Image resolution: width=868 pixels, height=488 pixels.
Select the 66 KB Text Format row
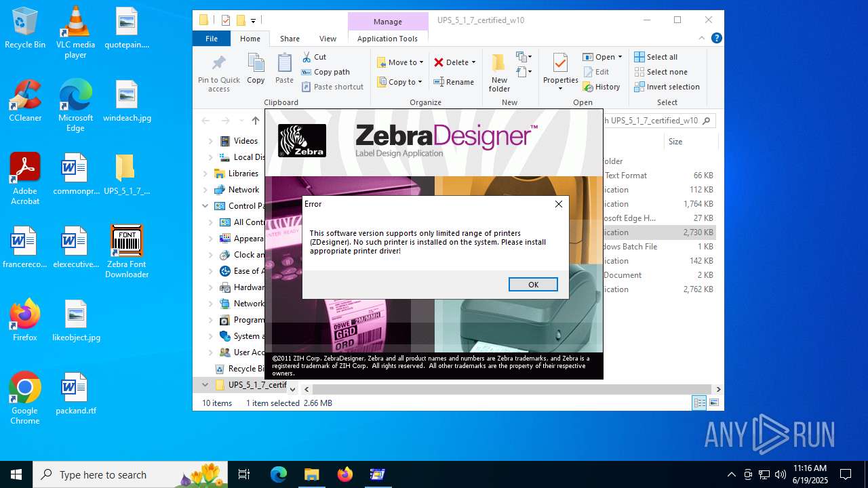coord(659,176)
